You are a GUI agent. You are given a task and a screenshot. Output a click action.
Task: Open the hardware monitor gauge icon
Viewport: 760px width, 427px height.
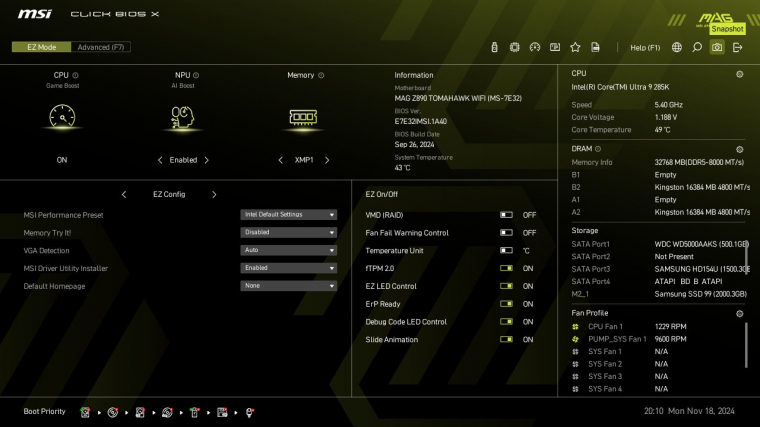pos(535,47)
